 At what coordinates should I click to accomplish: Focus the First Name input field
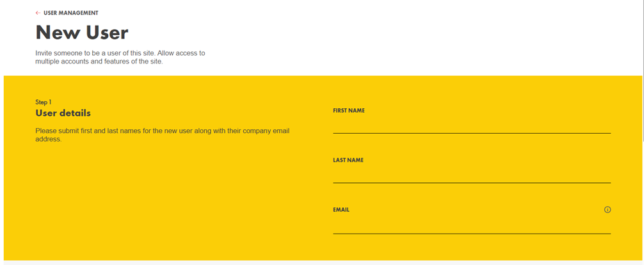tap(471, 125)
